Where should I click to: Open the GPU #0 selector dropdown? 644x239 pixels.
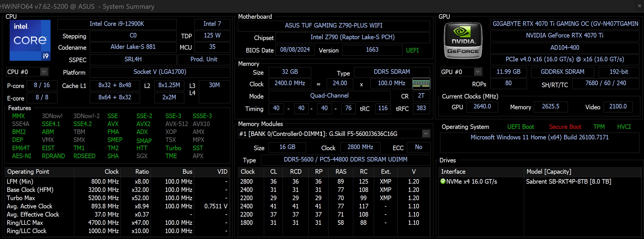point(478,72)
